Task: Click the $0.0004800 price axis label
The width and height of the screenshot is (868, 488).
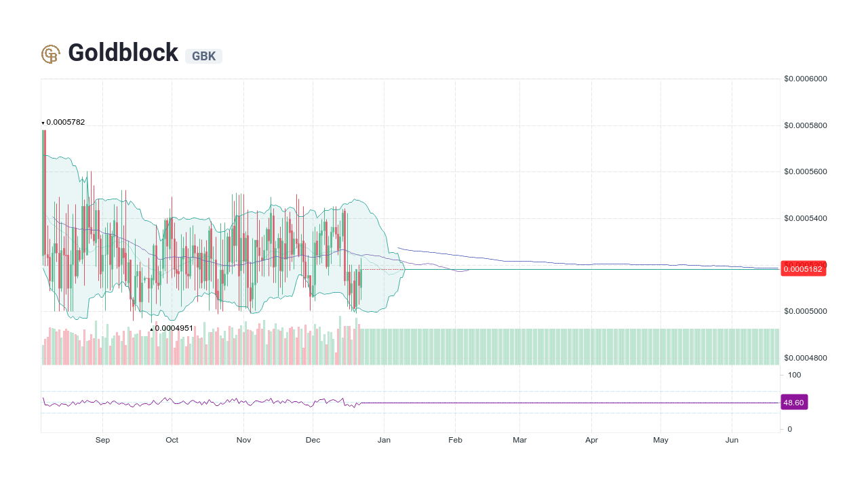Action: coord(805,357)
